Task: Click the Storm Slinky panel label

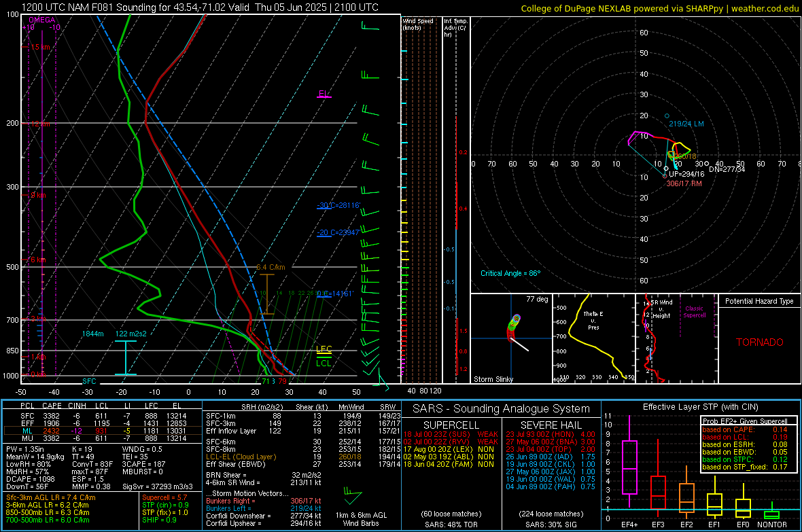Action: tap(493, 379)
